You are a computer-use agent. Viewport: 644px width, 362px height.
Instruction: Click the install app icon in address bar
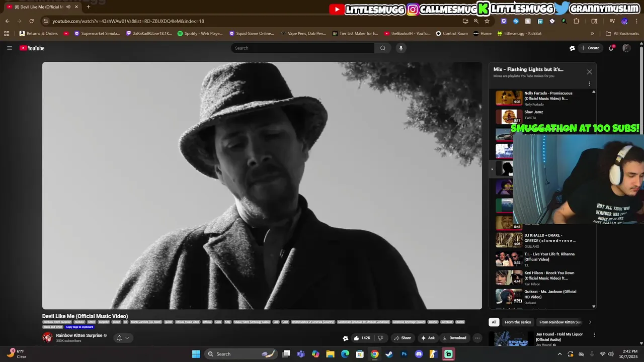(465, 21)
